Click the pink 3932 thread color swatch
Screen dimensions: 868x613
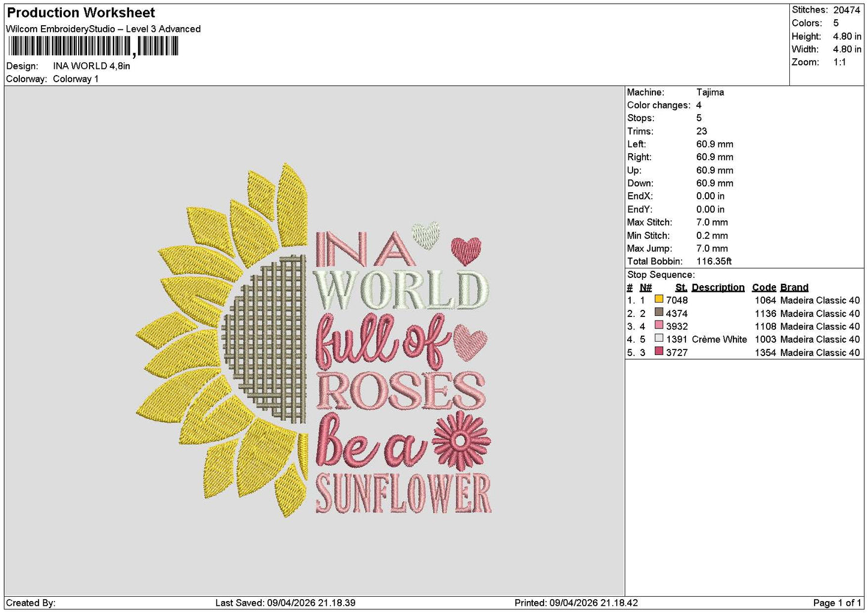coord(659,325)
